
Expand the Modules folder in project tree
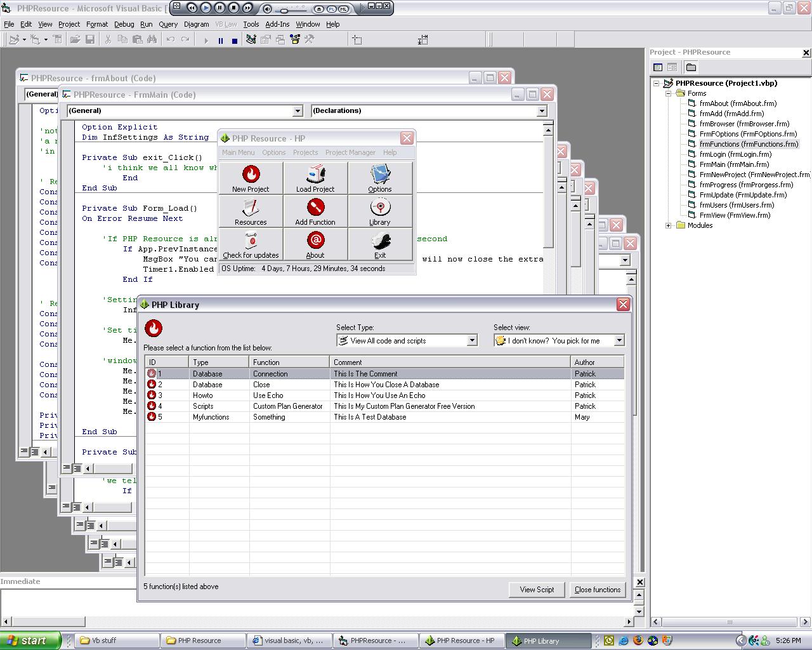[668, 225]
